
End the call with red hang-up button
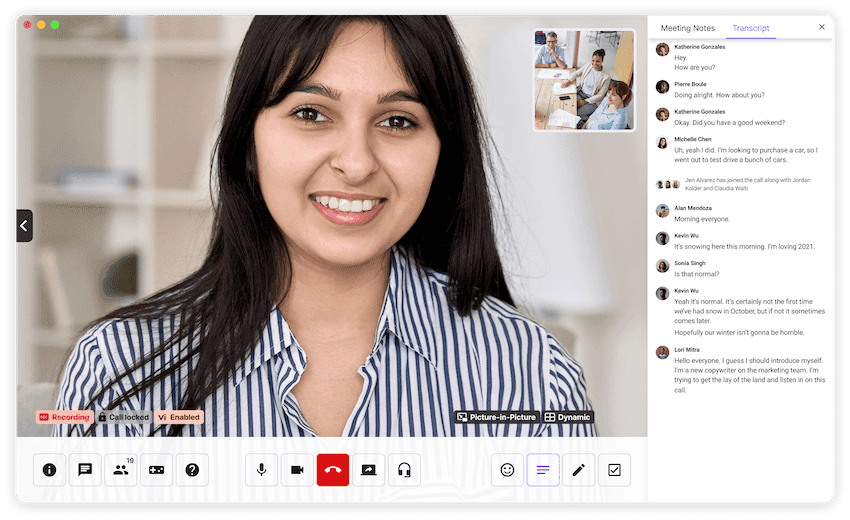(x=333, y=470)
